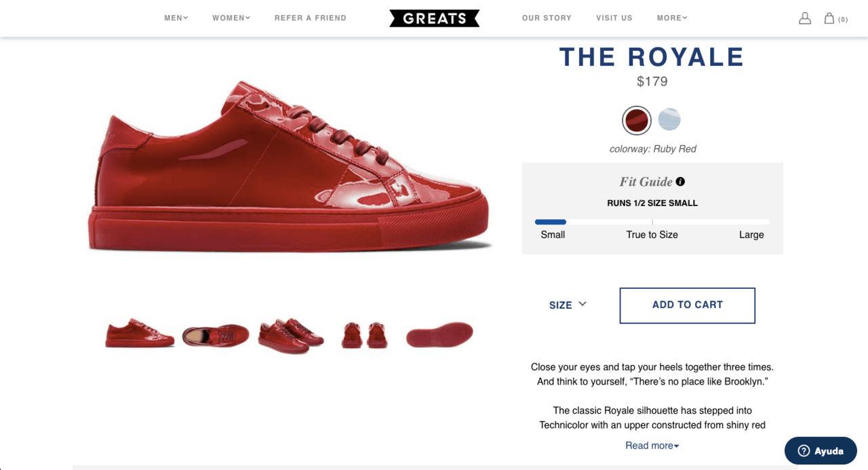Viewport: 868px width, 470px height.
Task: Expand the description with Read more
Action: click(x=652, y=446)
